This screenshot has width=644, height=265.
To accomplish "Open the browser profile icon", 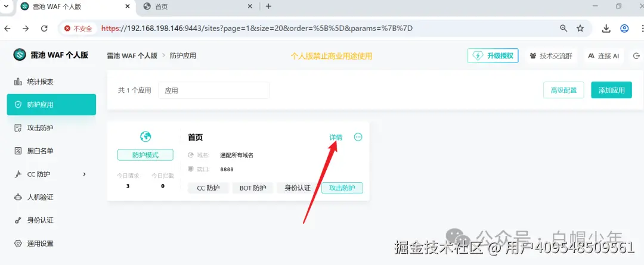I will [x=624, y=29].
